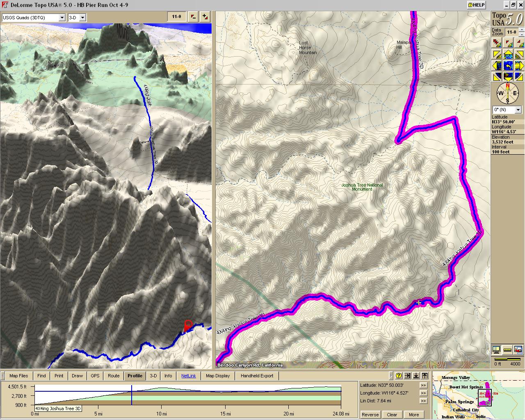The image size is (525, 420).
Task: Pan map north with up arrow
Action: point(508,55)
